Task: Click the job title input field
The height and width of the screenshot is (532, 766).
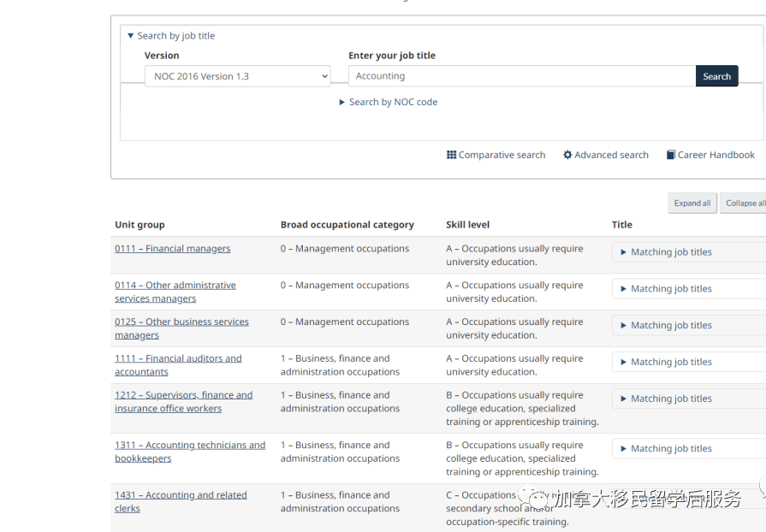Action: click(521, 76)
